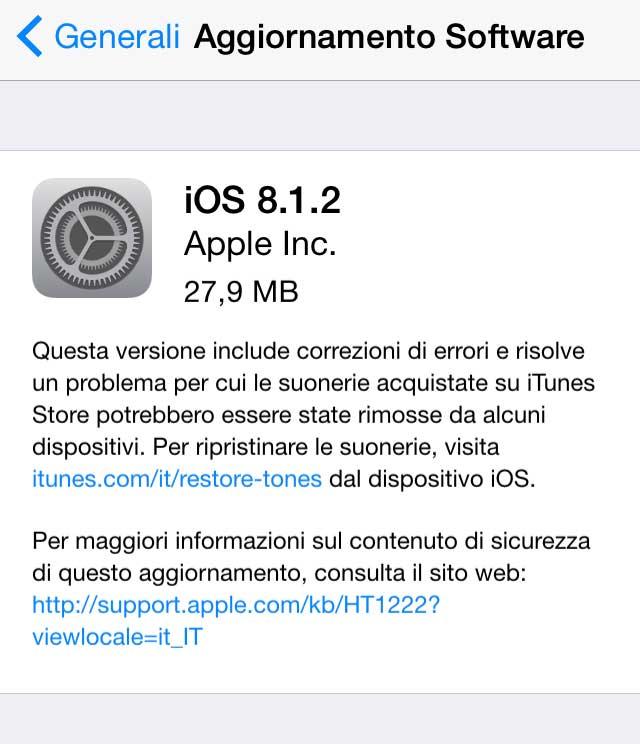The image size is (640, 744).
Task: Tap the Aggiornamento Software title
Action: (389, 37)
